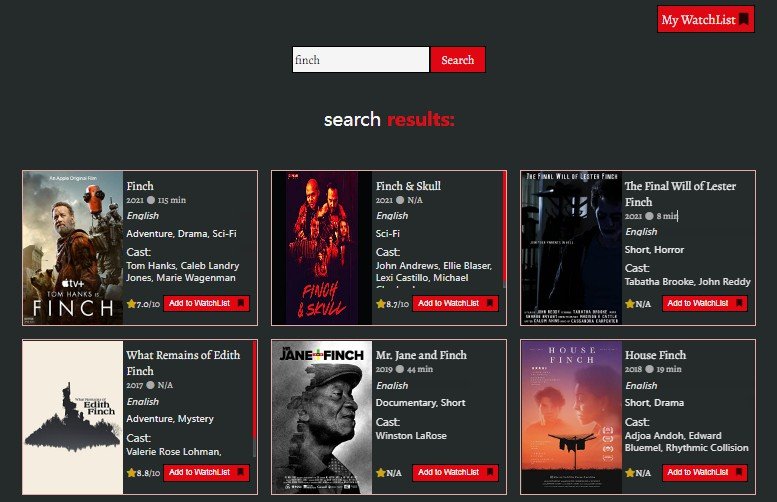Open the Mr. Jane and Finch poster
777x502 pixels.
click(x=322, y=417)
